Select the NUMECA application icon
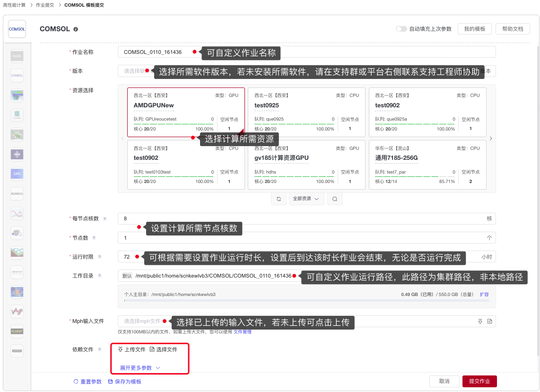 click(17, 194)
